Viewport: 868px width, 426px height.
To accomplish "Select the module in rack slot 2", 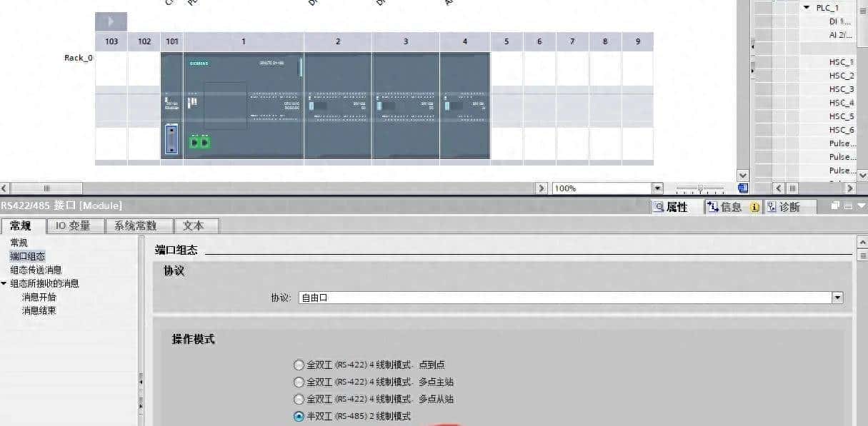I will pyautogui.click(x=338, y=106).
